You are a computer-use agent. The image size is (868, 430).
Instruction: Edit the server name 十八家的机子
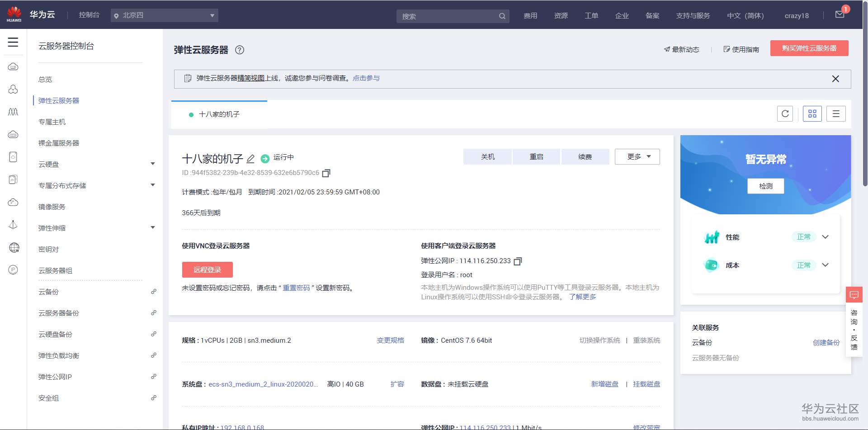(250, 159)
